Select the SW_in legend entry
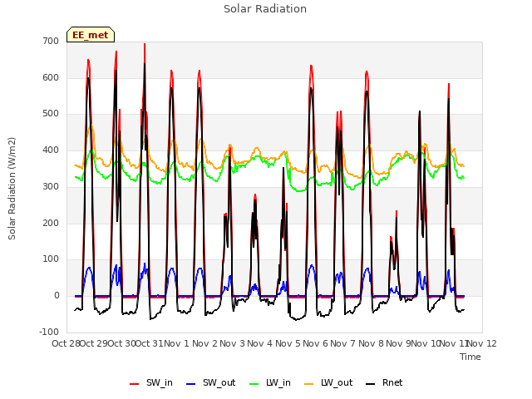This screenshot has height=399, width=532. point(151,383)
